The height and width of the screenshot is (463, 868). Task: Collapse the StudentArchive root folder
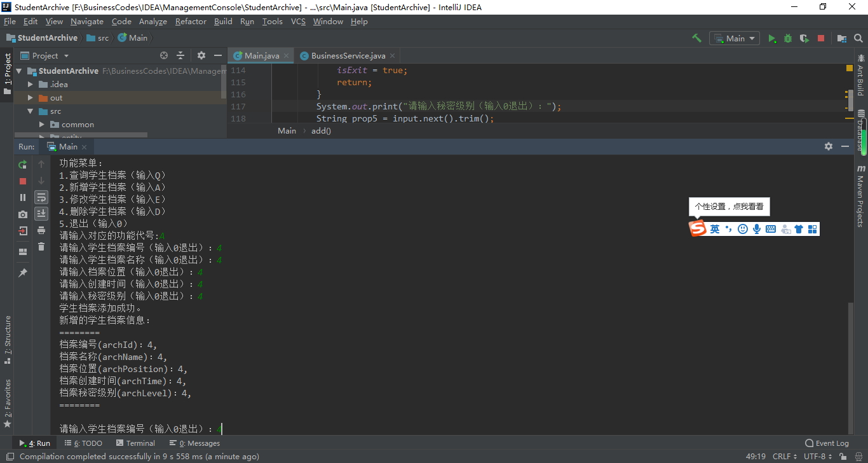point(18,71)
